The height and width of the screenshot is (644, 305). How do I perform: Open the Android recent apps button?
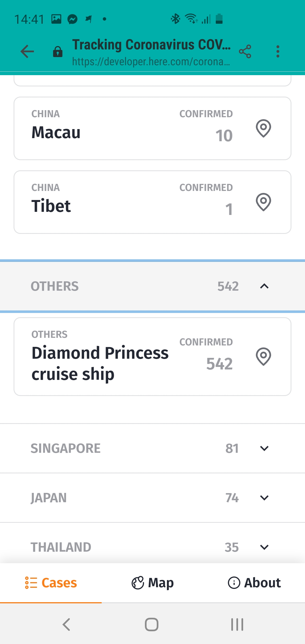point(237,624)
